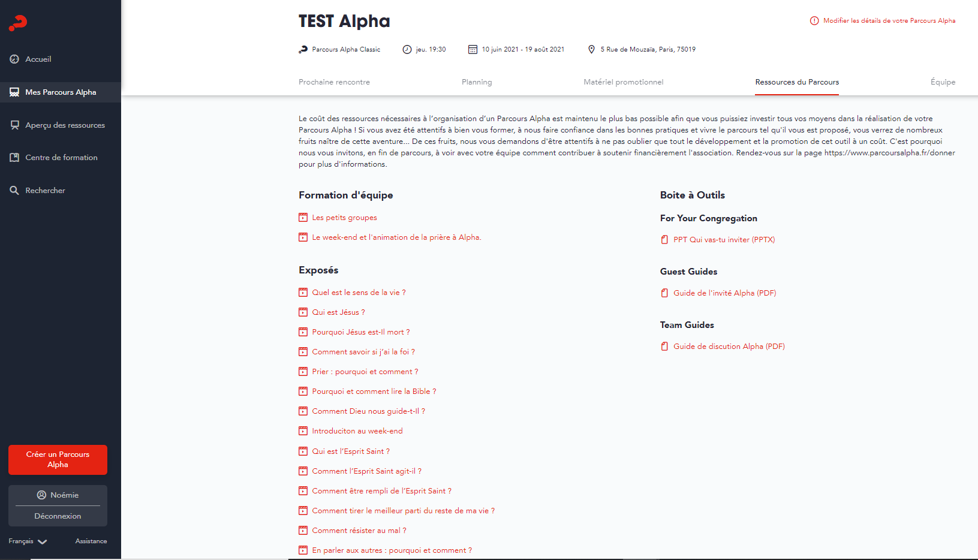This screenshot has height=560, width=978.
Task: Click file icon beside Guide de l'invité Alpha
Action: (x=664, y=293)
